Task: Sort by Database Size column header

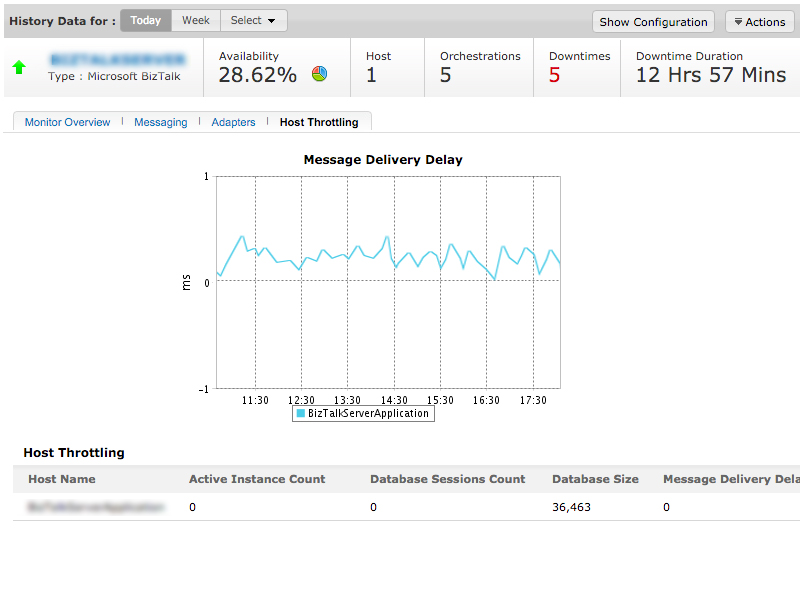Action: click(595, 479)
